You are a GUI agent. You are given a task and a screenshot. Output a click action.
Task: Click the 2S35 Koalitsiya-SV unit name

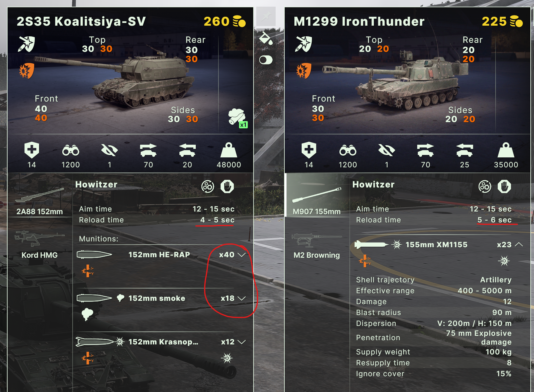[81, 21]
